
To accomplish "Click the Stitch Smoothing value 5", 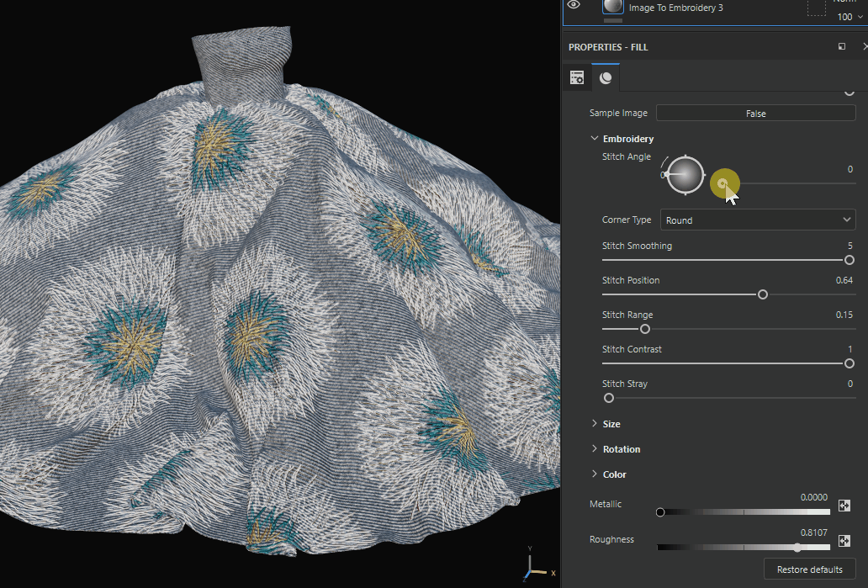I will coord(850,246).
